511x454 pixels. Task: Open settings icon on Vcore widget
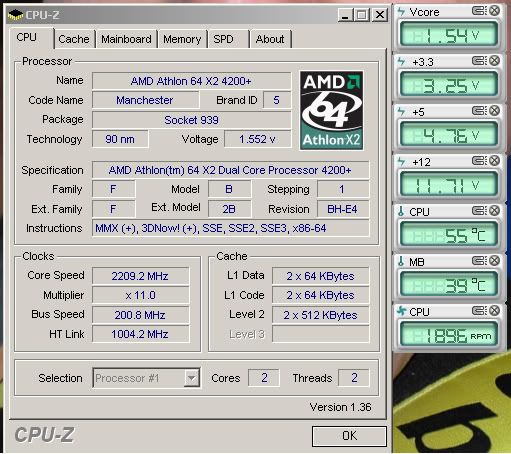coord(479,11)
